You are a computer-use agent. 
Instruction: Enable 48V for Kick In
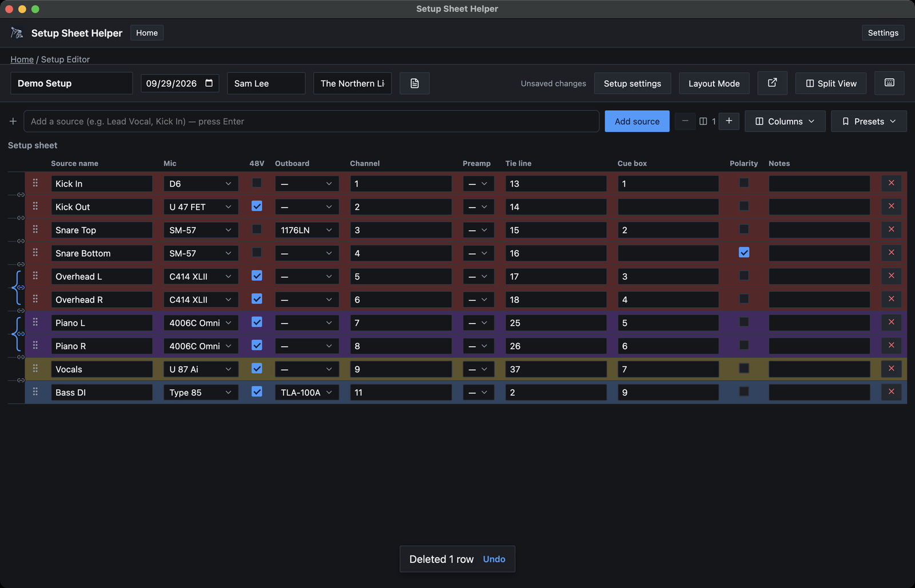coord(257,183)
